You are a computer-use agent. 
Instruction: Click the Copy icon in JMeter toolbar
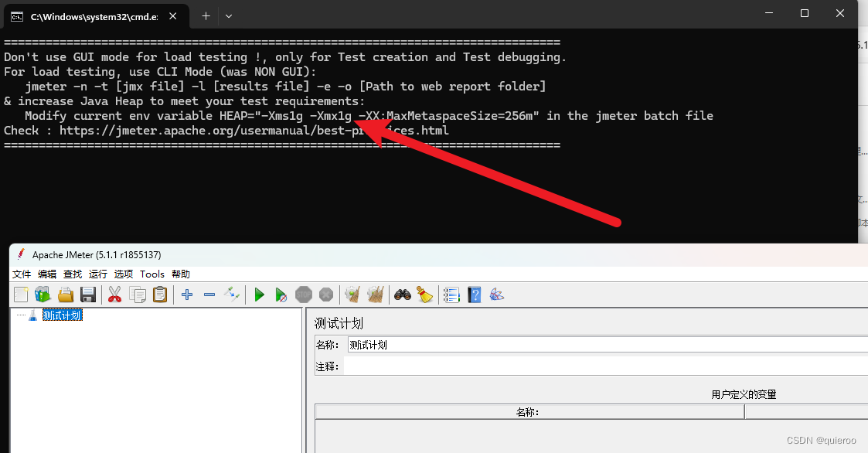[138, 295]
